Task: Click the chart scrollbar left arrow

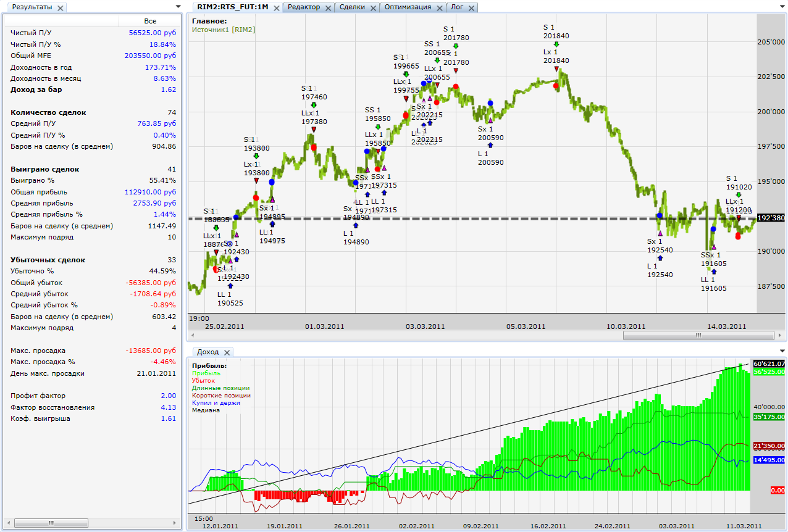Action: click(x=192, y=336)
